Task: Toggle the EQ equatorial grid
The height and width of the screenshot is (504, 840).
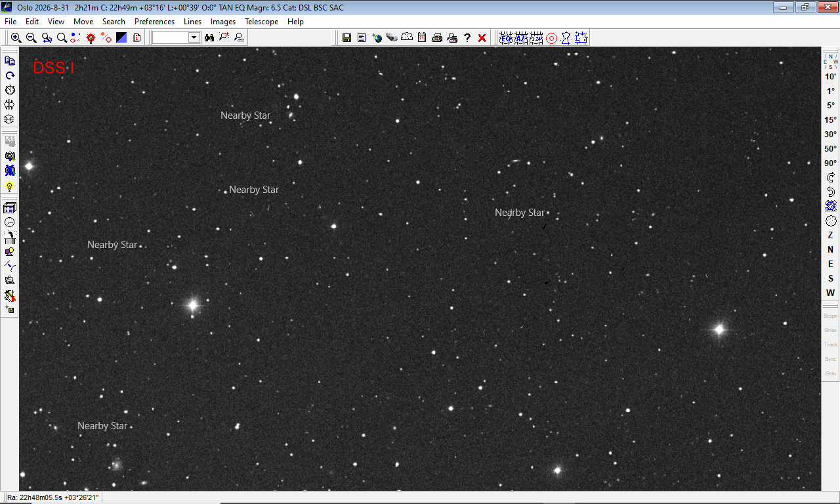Action: pyautogui.click(x=506, y=38)
